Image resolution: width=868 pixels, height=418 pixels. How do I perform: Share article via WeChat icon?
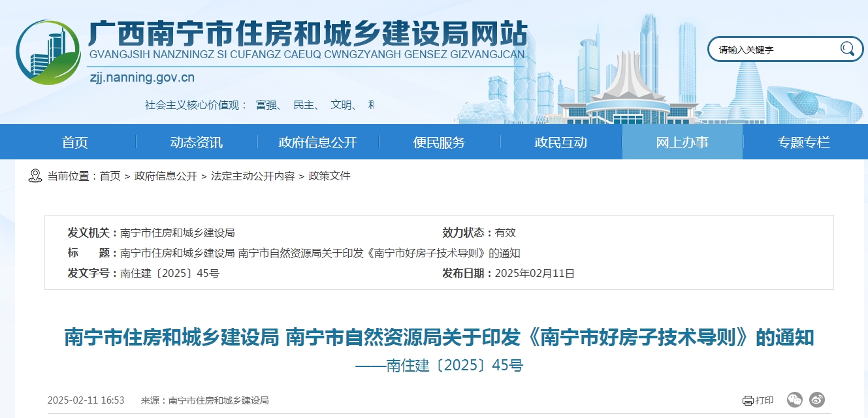(794, 400)
